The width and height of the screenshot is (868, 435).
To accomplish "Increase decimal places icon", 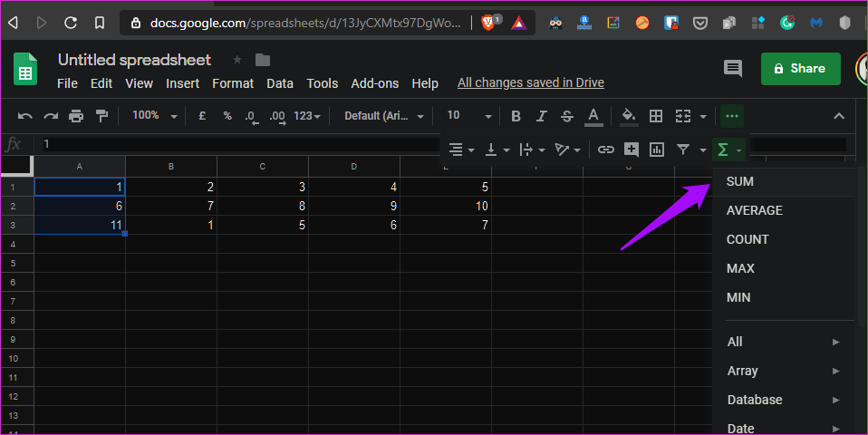I will 277,117.
